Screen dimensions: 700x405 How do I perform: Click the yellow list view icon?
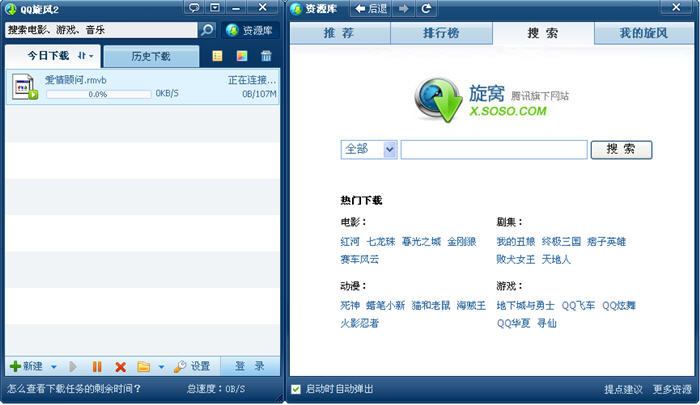pos(218,57)
